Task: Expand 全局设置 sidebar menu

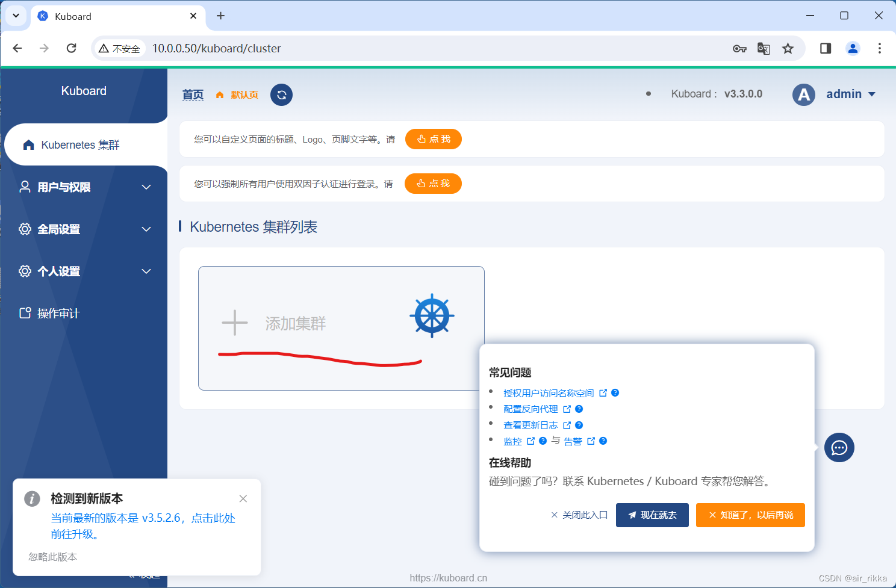Action: (85, 229)
